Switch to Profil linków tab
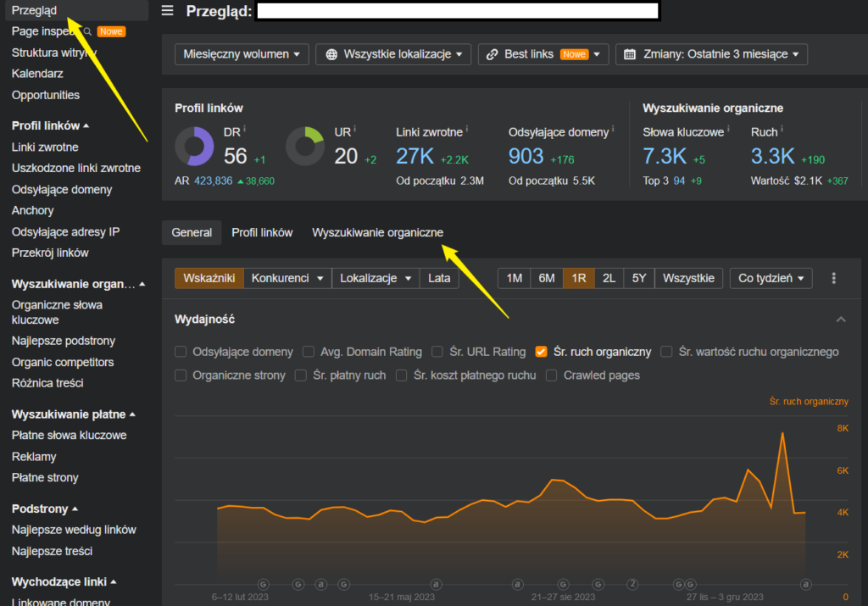 [x=262, y=233]
